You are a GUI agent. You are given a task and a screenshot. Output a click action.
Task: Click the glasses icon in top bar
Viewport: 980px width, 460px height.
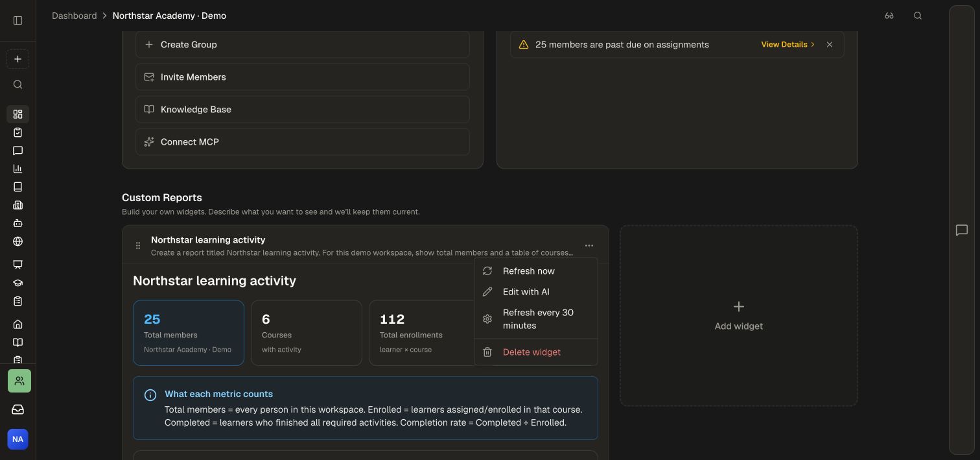[889, 16]
